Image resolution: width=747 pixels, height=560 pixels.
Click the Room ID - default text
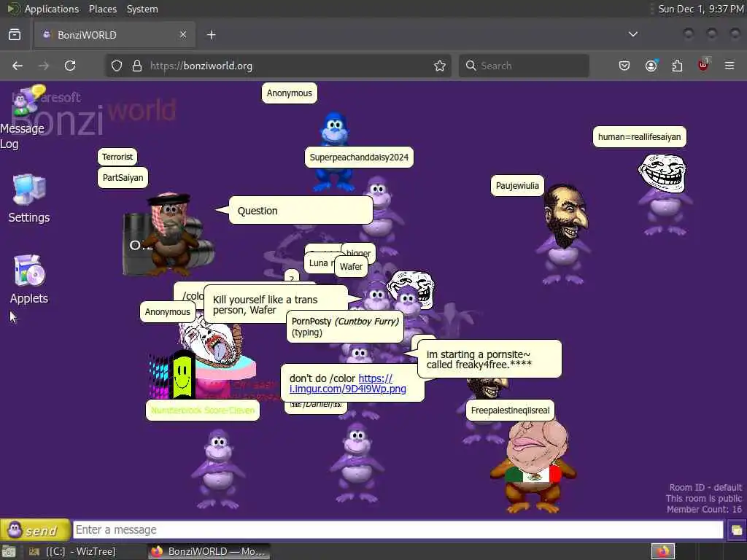click(x=705, y=487)
